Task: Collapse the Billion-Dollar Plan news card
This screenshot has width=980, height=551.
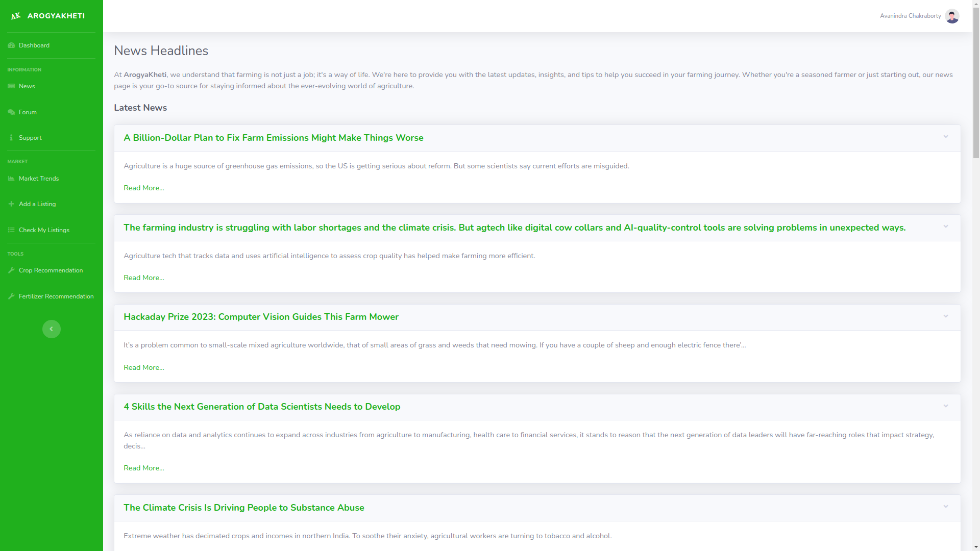Action: click(x=945, y=137)
